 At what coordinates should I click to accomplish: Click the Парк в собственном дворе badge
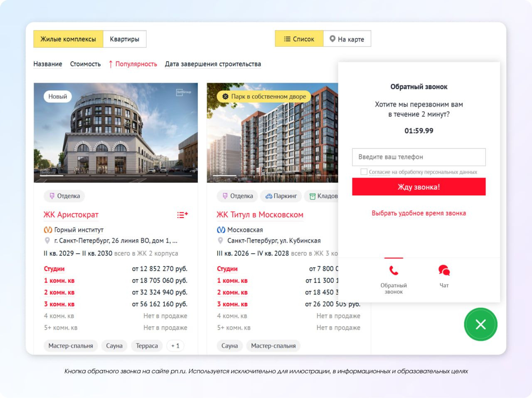264,96
